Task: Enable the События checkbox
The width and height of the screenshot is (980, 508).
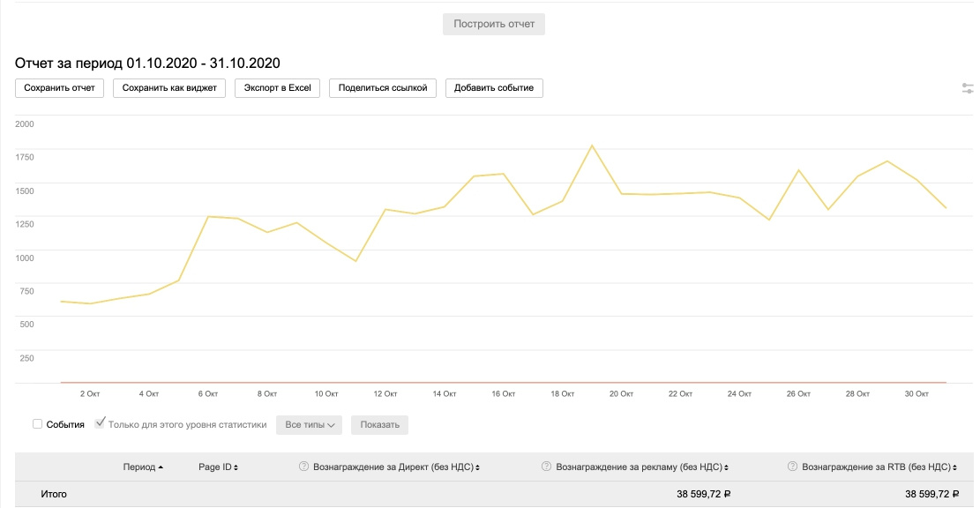Action: pyautogui.click(x=37, y=424)
